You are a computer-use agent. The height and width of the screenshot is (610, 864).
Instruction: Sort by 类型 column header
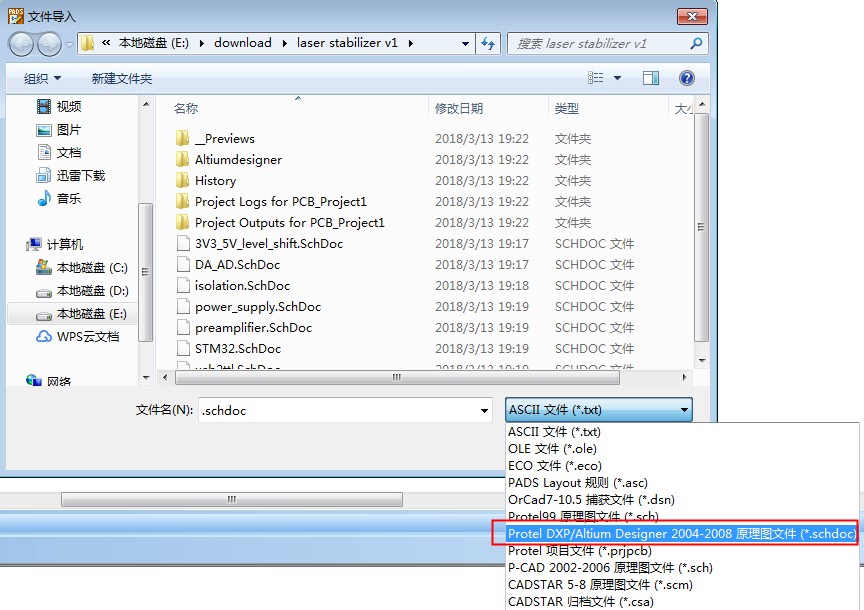coord(567,108)
